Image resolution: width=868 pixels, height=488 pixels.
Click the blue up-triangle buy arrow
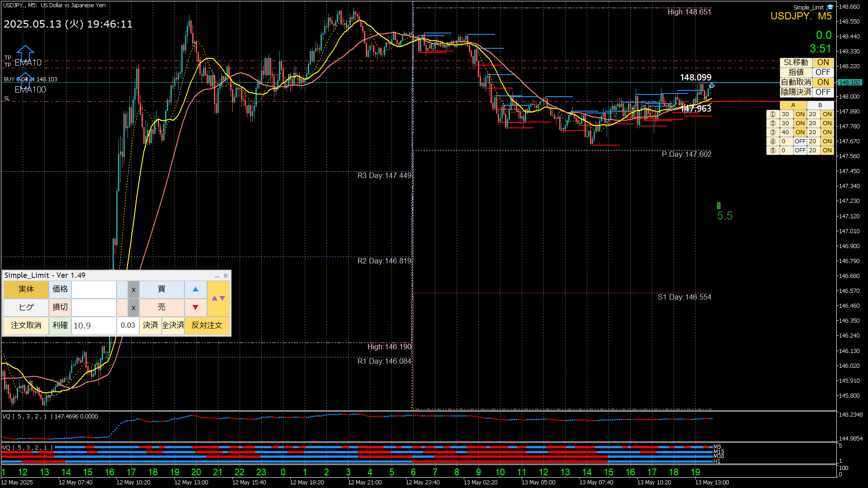pos(195,289)
